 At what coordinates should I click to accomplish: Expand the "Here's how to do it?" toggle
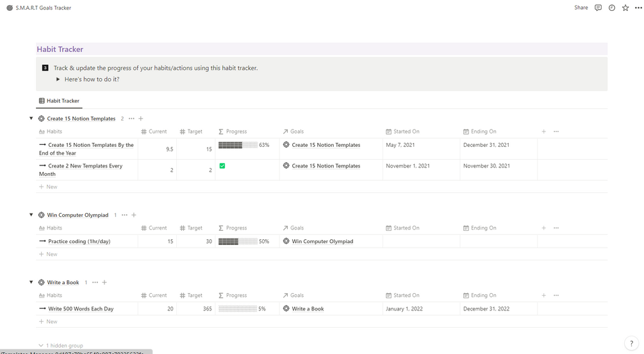58,80
